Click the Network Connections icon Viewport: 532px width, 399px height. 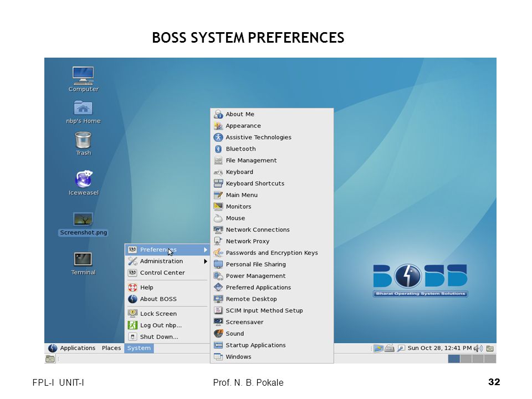tap(218, 229)
